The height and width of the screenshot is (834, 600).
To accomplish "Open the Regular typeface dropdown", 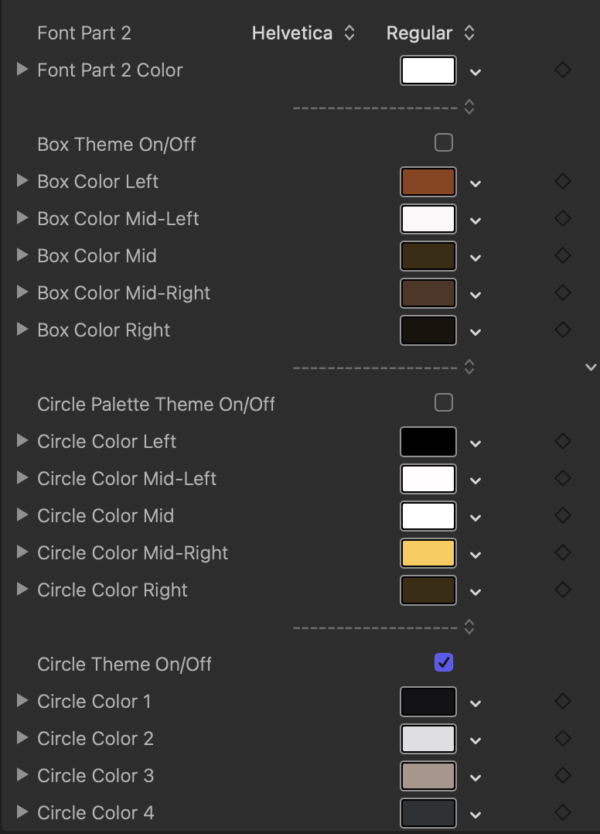I will (x=430, y=32).
